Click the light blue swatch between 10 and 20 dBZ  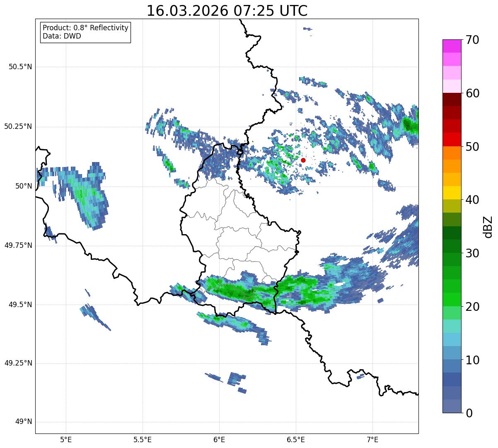click(452, 339)
